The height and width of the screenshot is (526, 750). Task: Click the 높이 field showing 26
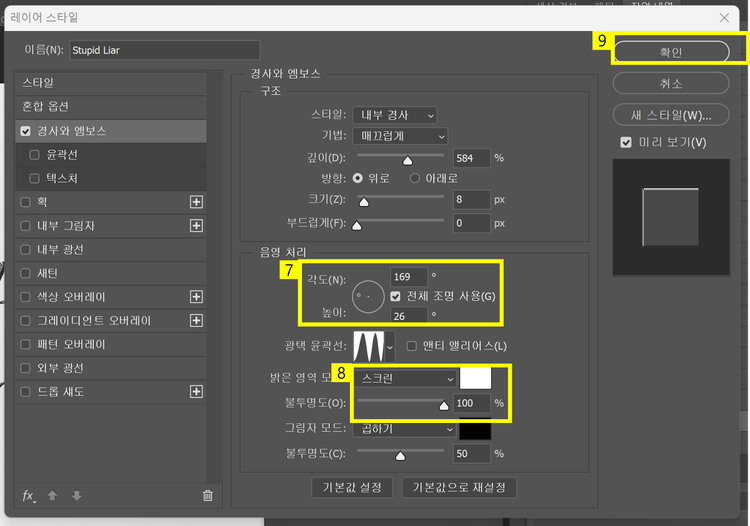pos(409,316)
